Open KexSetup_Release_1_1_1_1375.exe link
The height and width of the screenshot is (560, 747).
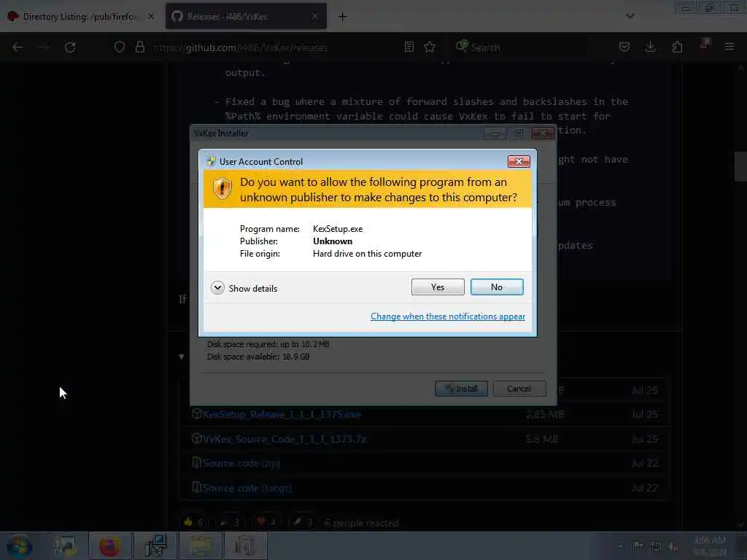click(x=282, y=414)
